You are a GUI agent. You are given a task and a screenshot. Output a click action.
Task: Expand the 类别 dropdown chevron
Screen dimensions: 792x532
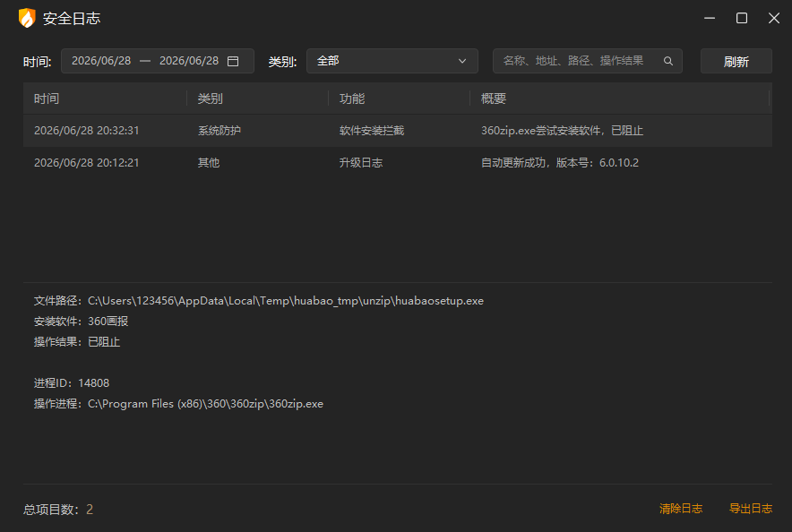point(461,61)
